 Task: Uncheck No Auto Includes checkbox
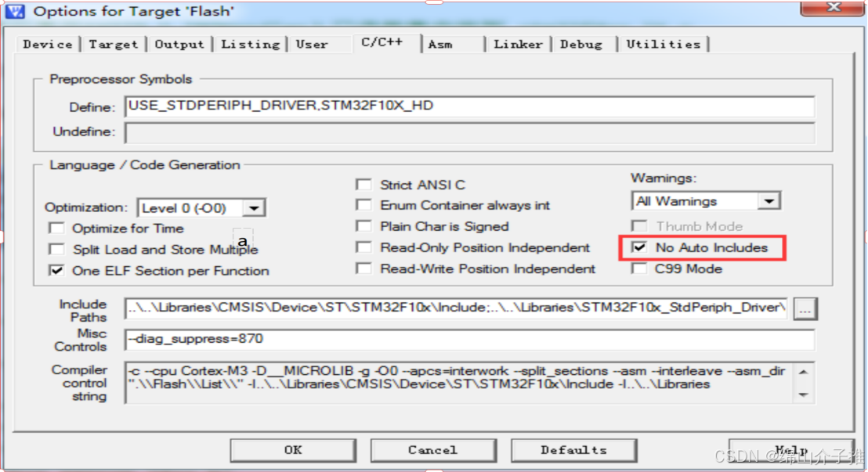[639, 247]
